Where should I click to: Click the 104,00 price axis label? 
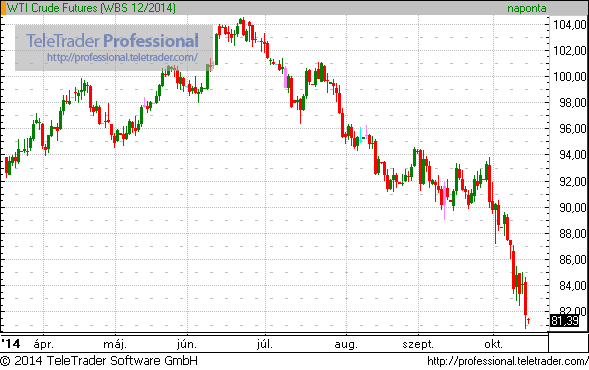coord(570,25)
